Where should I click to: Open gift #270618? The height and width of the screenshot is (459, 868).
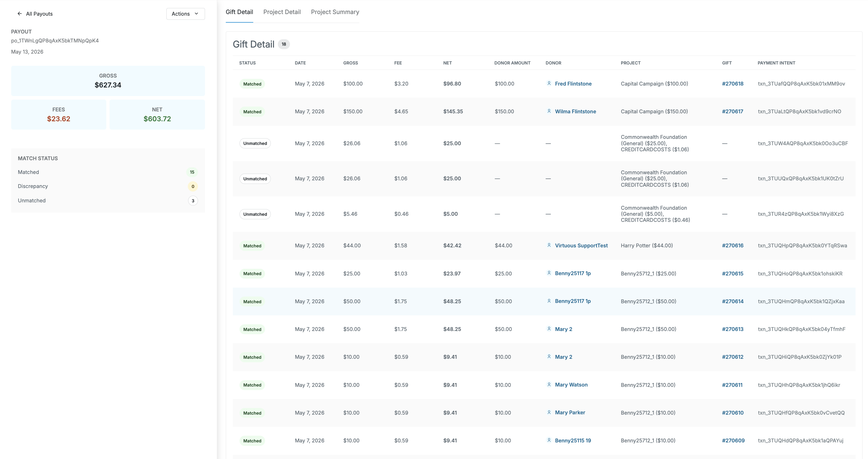733,84
